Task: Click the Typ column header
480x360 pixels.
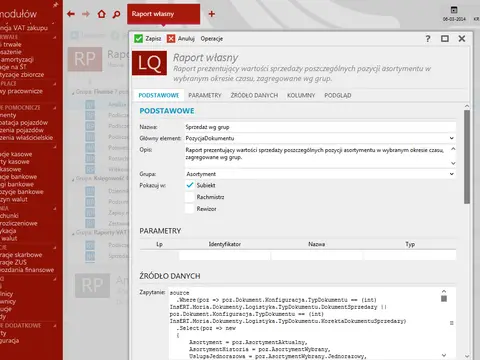Action: coord(410,244)
